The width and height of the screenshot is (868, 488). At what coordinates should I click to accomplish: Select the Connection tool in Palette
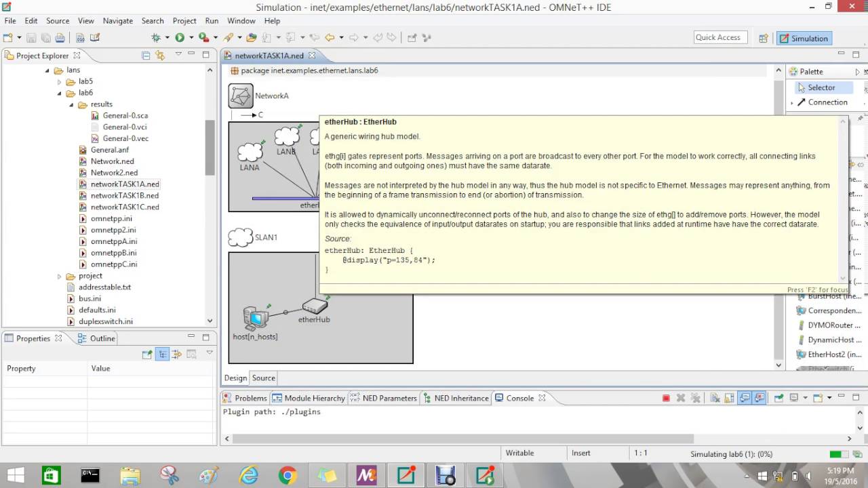tap(822, 102)
